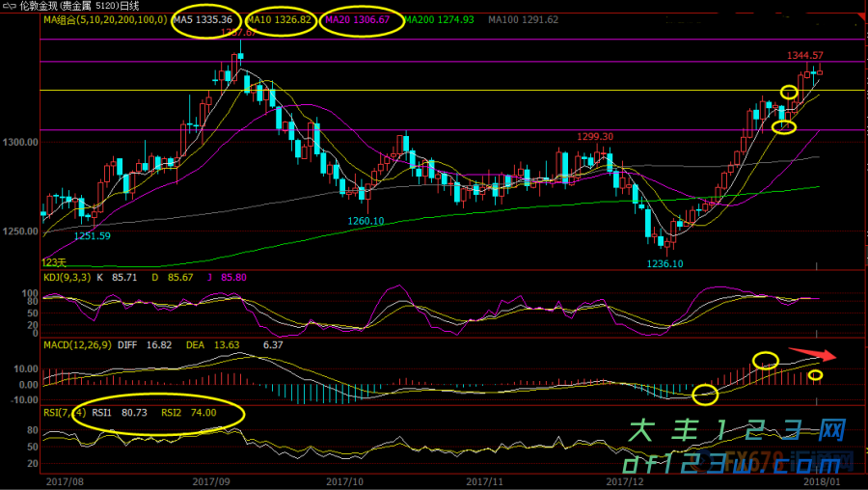Screen dimensions: 868x490
Task: Click the green MA200 1274.93 label
Action: click(439, 19)
